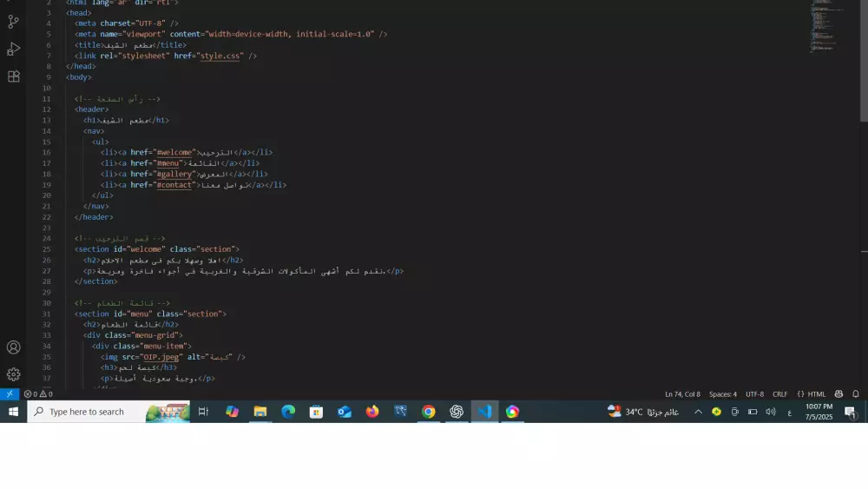The image size is (868, 489).
Task: Open the clock showing 10:07 PM
Action: (819, 412)
